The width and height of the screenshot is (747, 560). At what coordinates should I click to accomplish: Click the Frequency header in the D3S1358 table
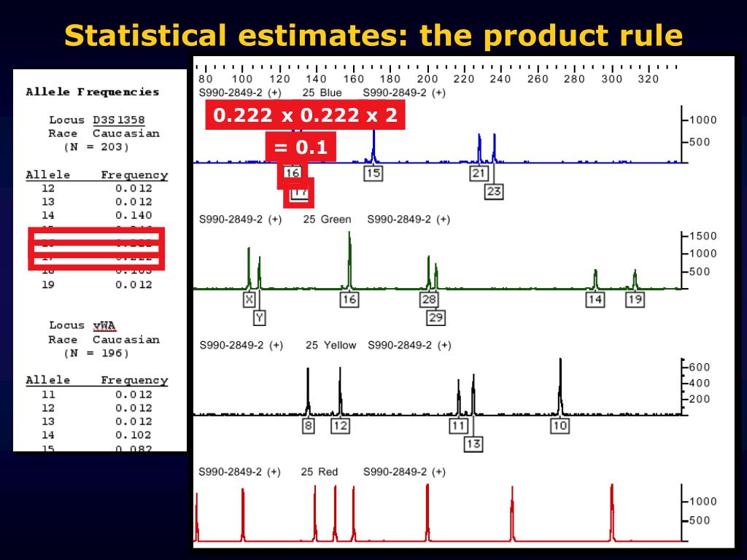click(x=134, y=175)
